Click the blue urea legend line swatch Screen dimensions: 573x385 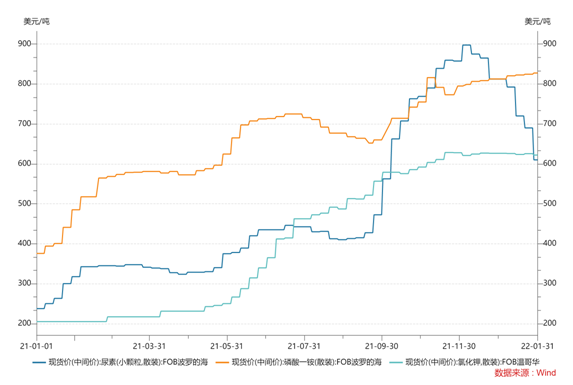click(x=39, y=362)
